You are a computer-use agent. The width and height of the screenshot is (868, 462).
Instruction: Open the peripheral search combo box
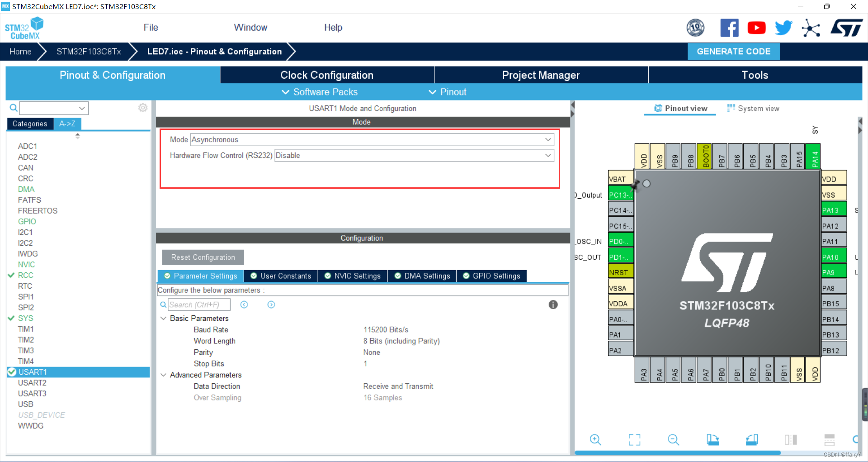[54, 108]
